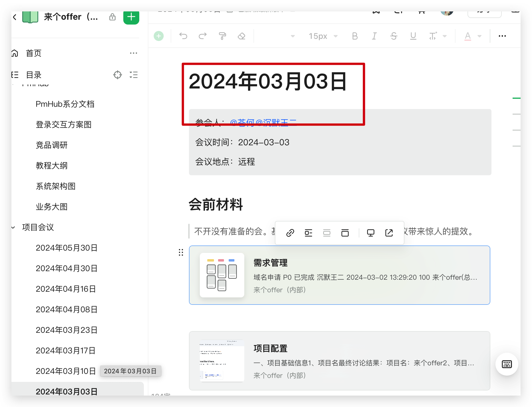Open the more options dots beside 首页
Image resolution: width=532 pixels, height=407 pixels.
click(134, 53)
